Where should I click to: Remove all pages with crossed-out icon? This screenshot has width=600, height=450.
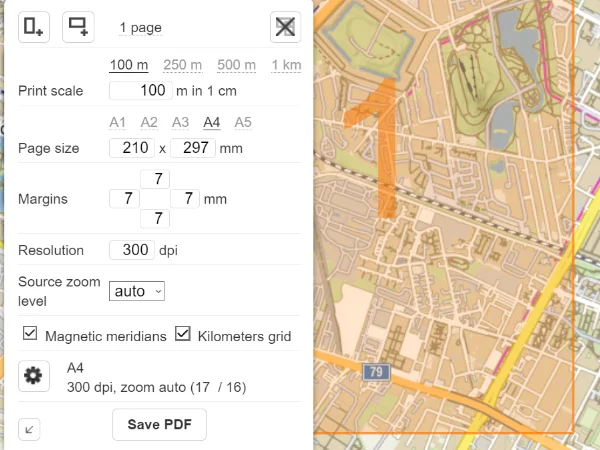285,27
